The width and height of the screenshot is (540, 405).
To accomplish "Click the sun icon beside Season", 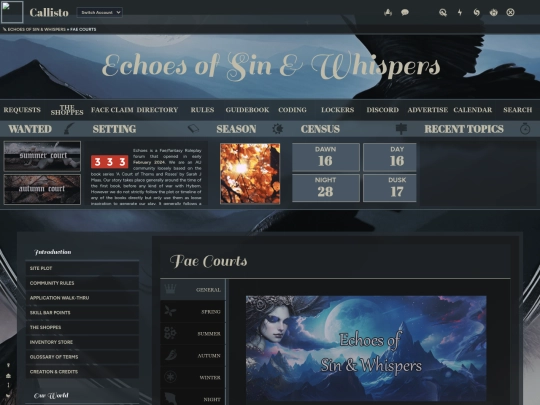I will pyautogui.click(x=278, y=129).
